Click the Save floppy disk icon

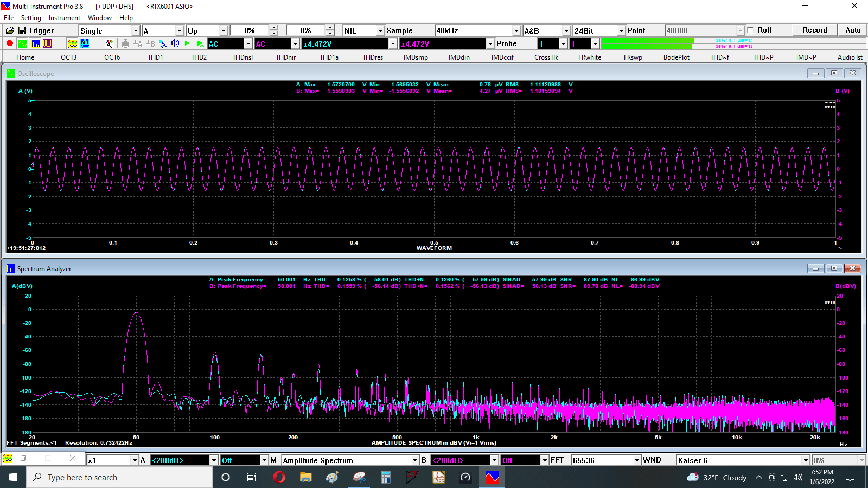(x=22, y=30)
